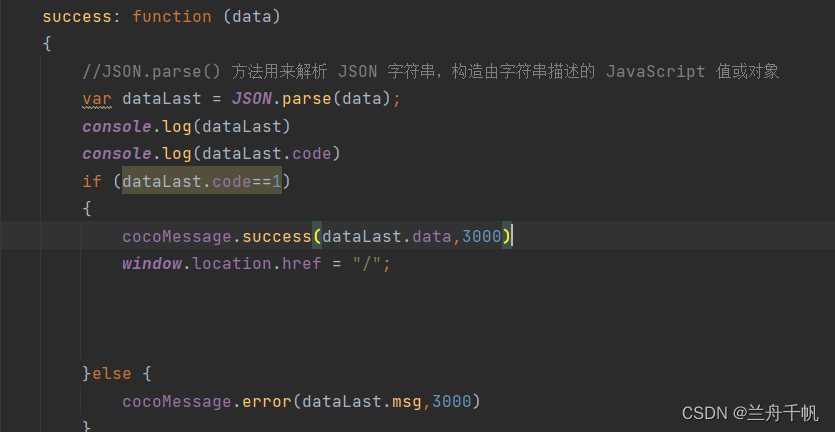The image size is (835, 432).
Task: Click the var keyword
Action: (97, 99)
